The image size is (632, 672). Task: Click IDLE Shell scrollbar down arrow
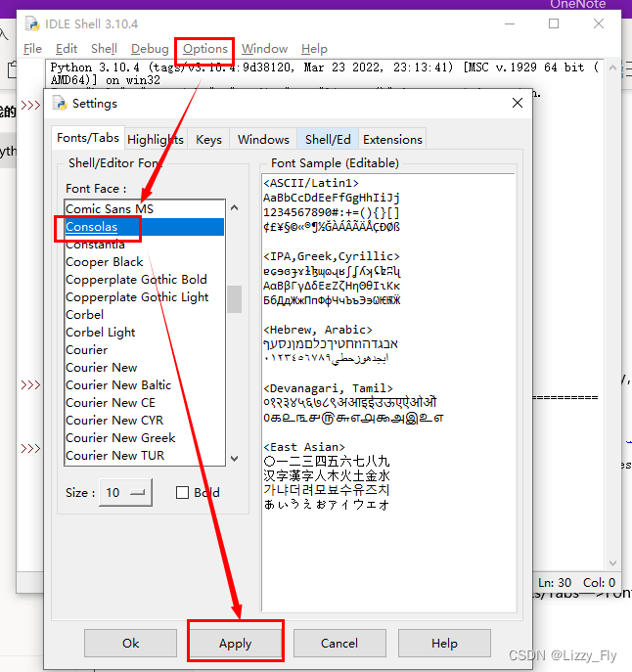[612, 562]
